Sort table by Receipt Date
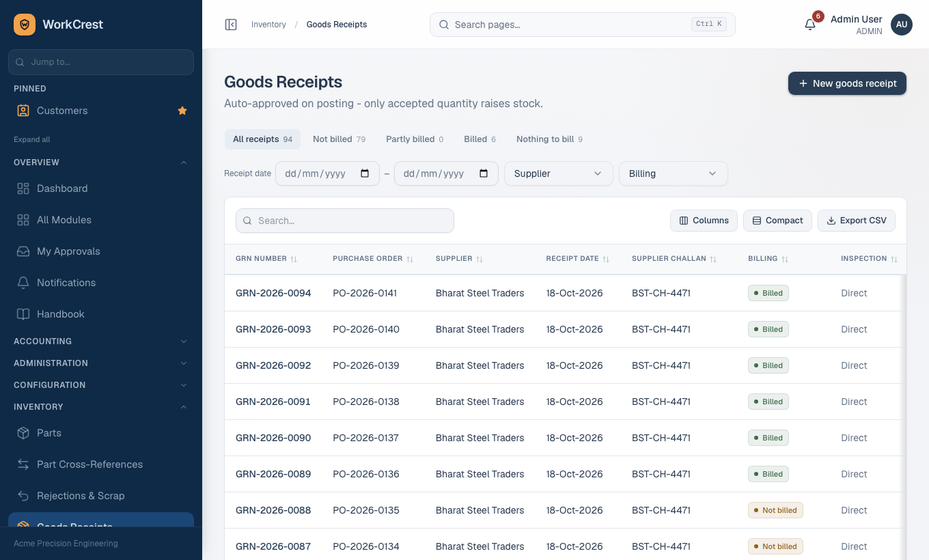 coord(578,259)
